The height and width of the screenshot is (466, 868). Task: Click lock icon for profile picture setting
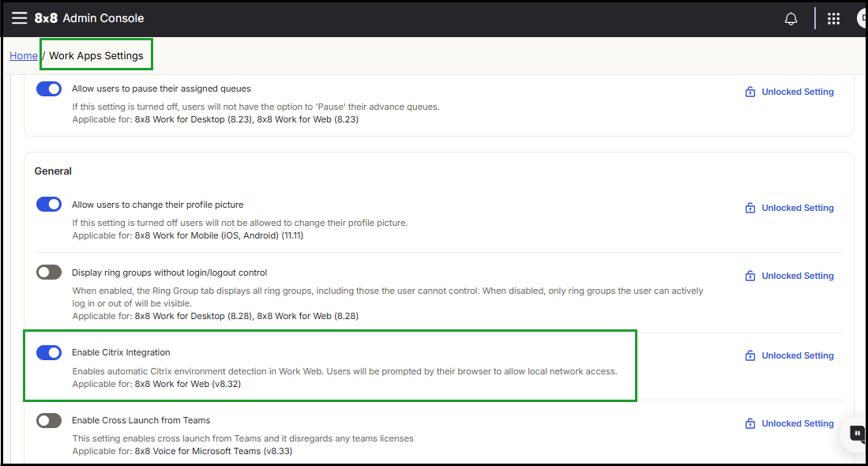[x=750, y=209]
